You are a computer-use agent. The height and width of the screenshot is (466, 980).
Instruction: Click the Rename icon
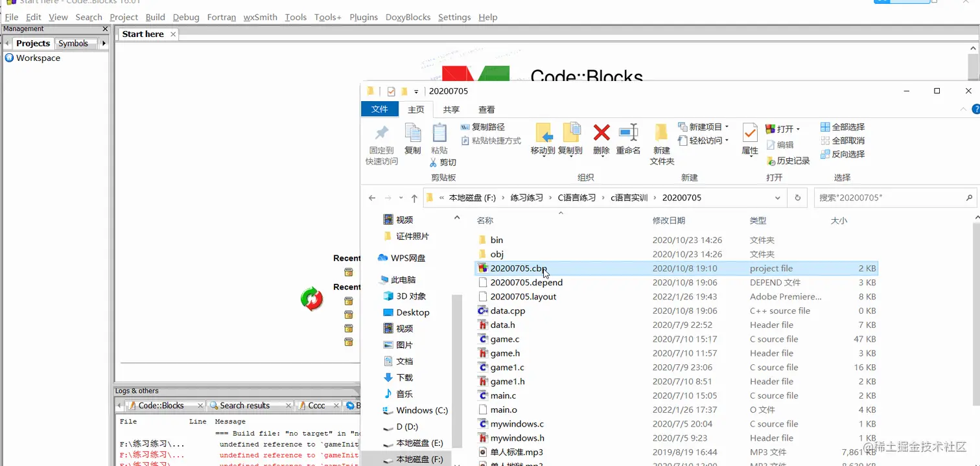(628, 132)
